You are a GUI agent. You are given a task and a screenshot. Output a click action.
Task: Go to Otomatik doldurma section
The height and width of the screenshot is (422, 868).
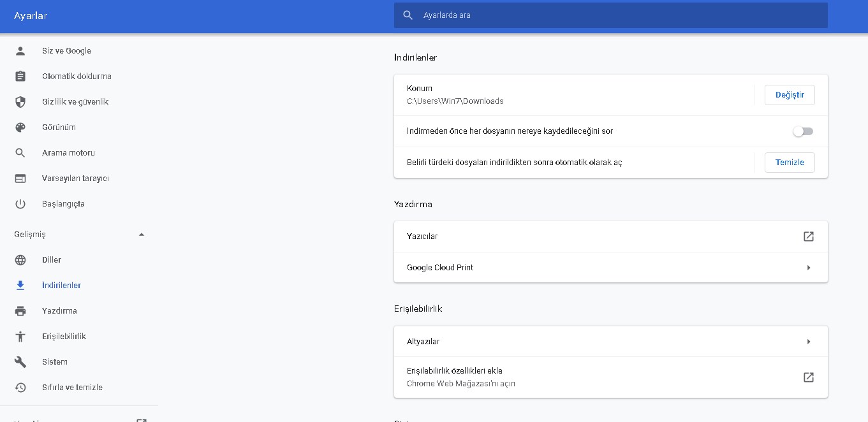pyautogui.click(x=77, y=76)
